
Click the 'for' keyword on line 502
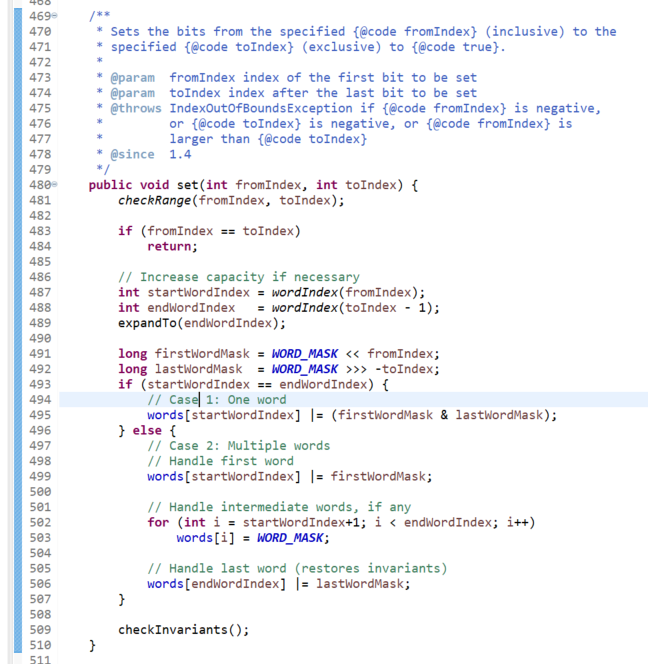(158, 522)
